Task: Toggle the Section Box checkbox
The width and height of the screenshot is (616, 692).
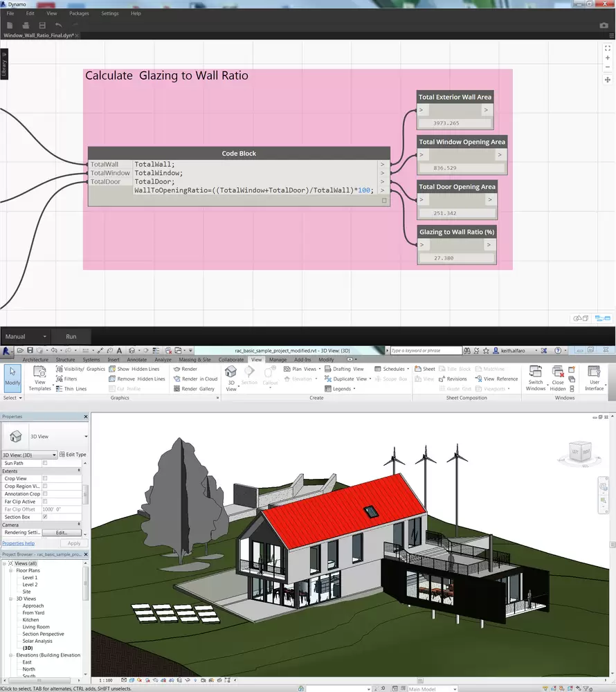Action: click(45, 517)
